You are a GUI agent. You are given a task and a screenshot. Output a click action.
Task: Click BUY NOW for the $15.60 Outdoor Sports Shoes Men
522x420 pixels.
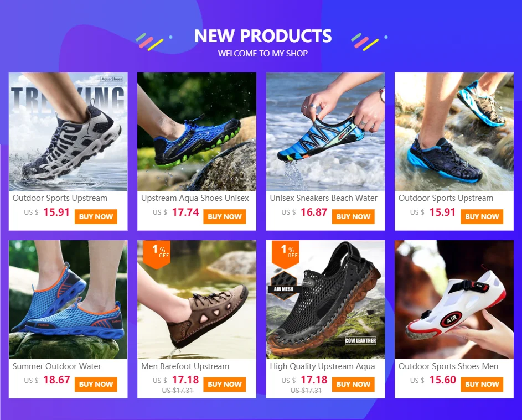[x=482, y=385]
